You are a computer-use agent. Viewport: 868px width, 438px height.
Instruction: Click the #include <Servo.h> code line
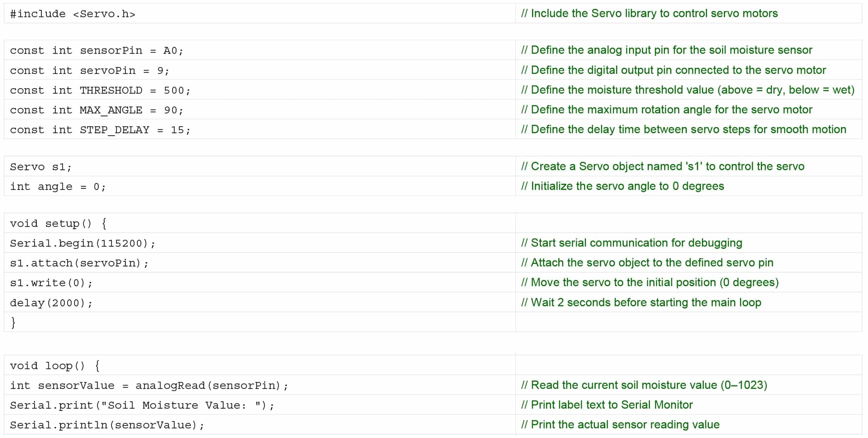tap(73, 14)
